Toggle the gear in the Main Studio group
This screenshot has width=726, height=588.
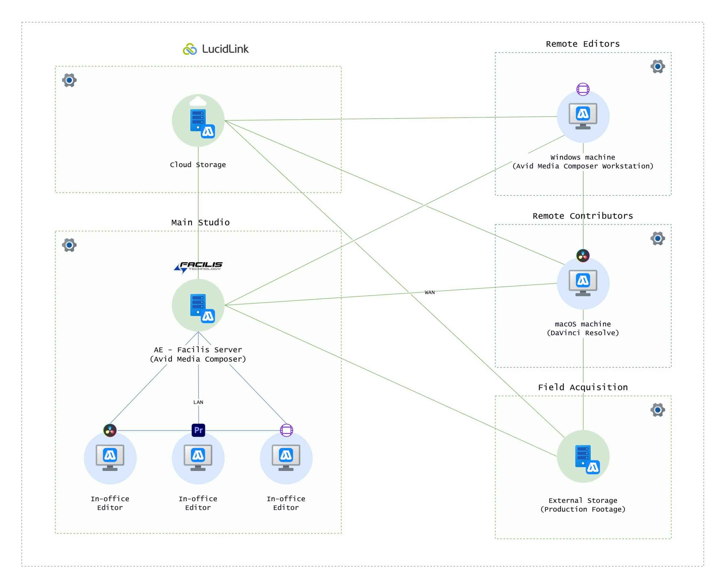[x=69, y=245]
